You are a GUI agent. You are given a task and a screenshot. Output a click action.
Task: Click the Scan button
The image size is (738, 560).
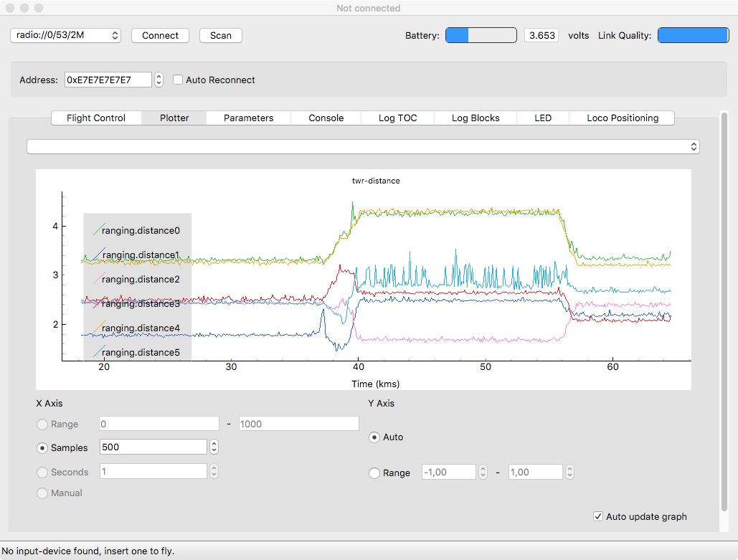point(221,35)
